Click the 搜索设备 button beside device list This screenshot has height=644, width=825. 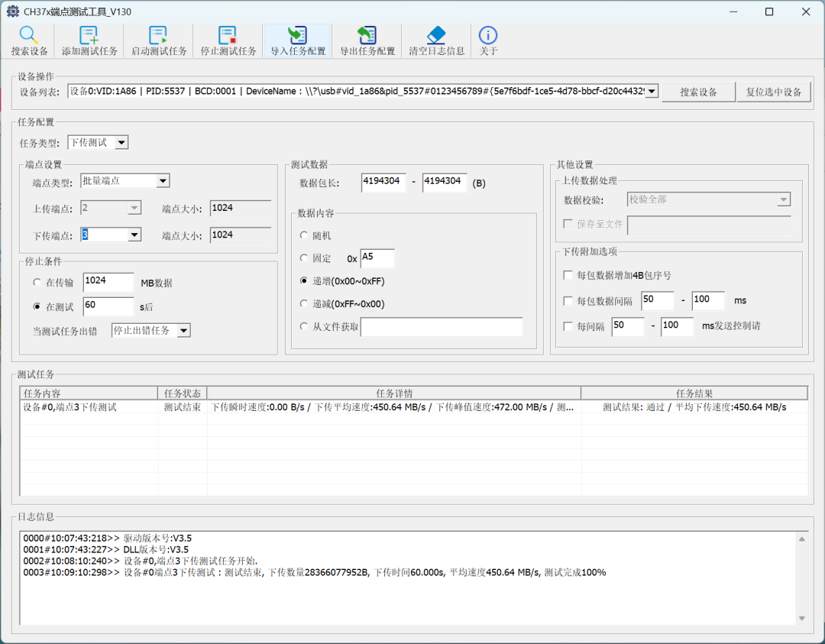(698, 92)
